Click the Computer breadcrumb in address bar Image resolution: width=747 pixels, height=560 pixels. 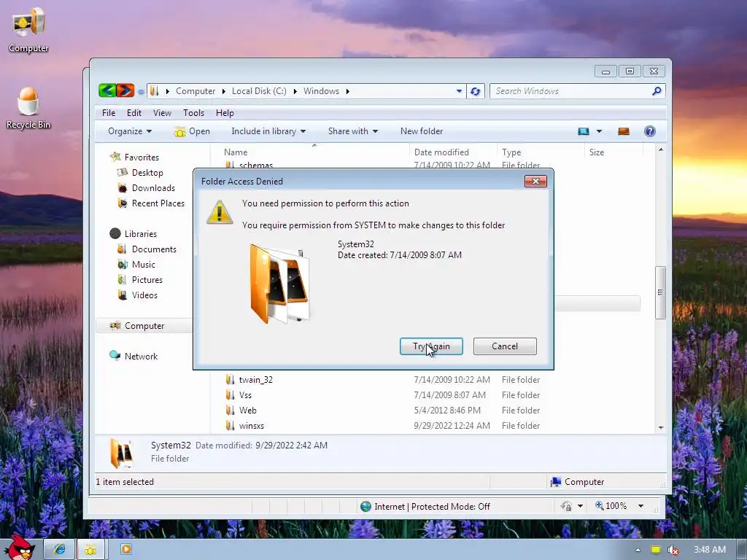pyautogui.click(x=196, y=91)
